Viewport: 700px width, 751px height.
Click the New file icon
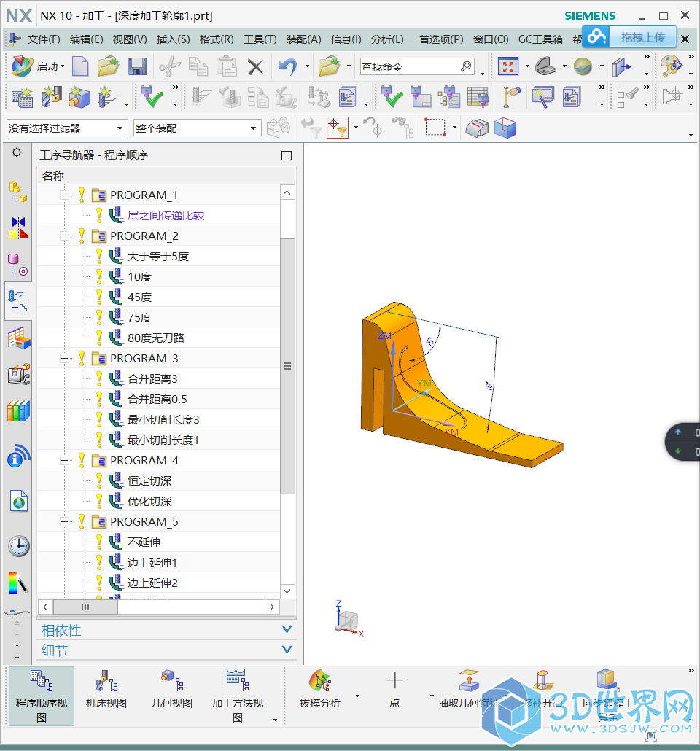(x=80, y=66)
